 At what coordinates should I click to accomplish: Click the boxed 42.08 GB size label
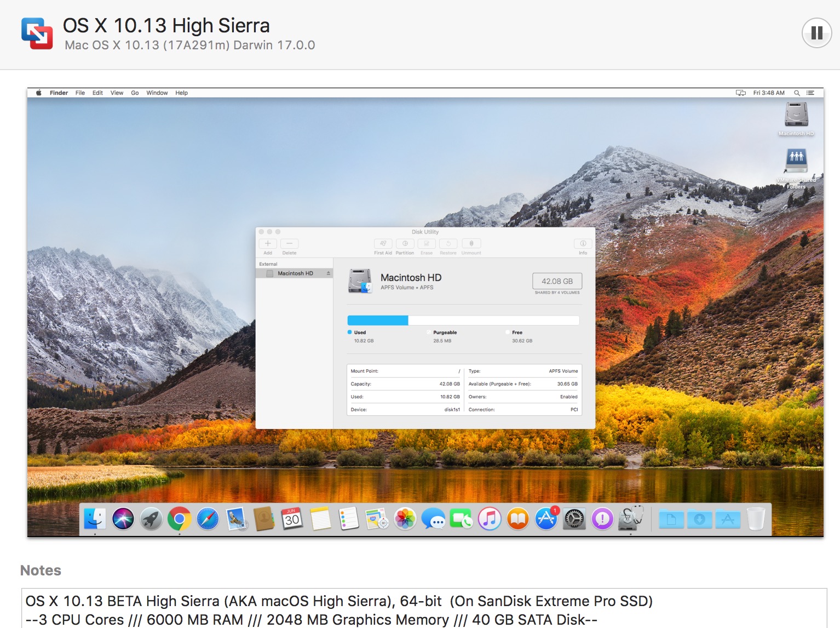[x=557, y=281]
